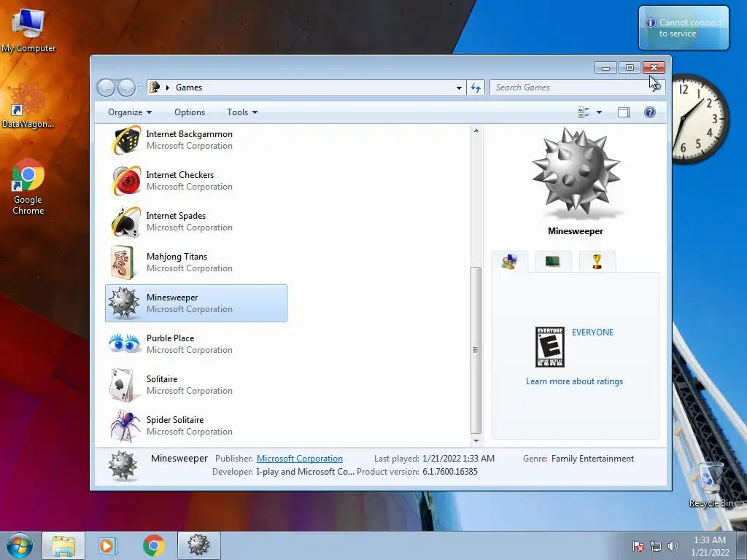Click the developer I-play and Microsoft value
Image resolution: width=747 pixels, height=560 pixels.
tap(306, 472)
